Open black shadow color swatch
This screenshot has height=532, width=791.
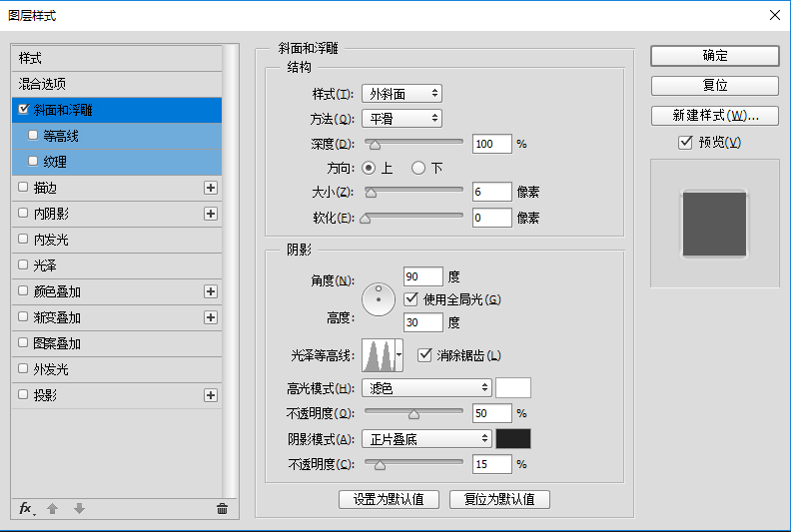coord(513,439)
